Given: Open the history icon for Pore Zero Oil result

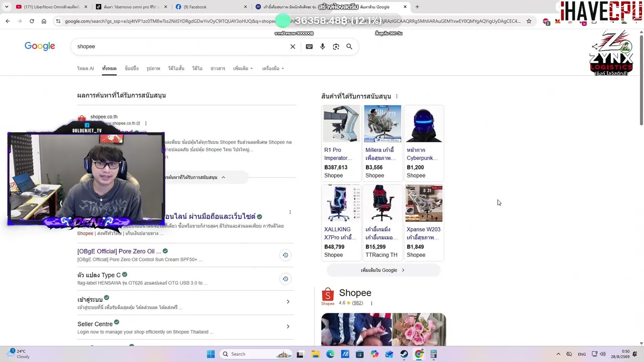Looking at the screenshot, I should pos(285,255).
